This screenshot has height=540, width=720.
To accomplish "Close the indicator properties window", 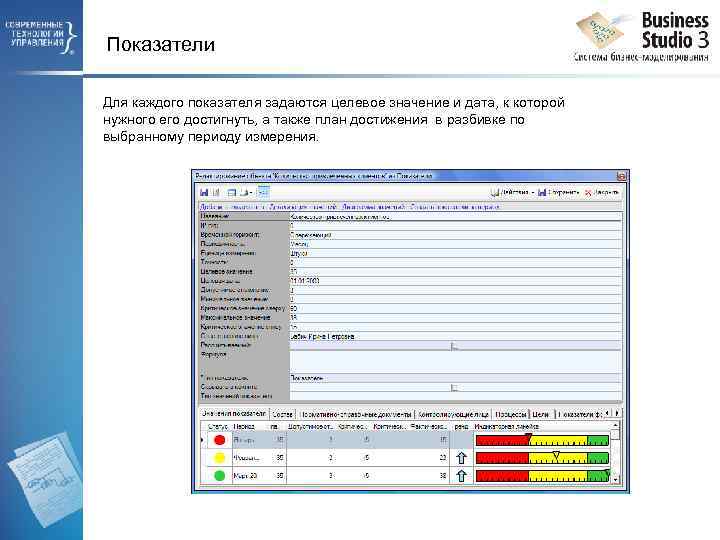I will click(621, 176).
